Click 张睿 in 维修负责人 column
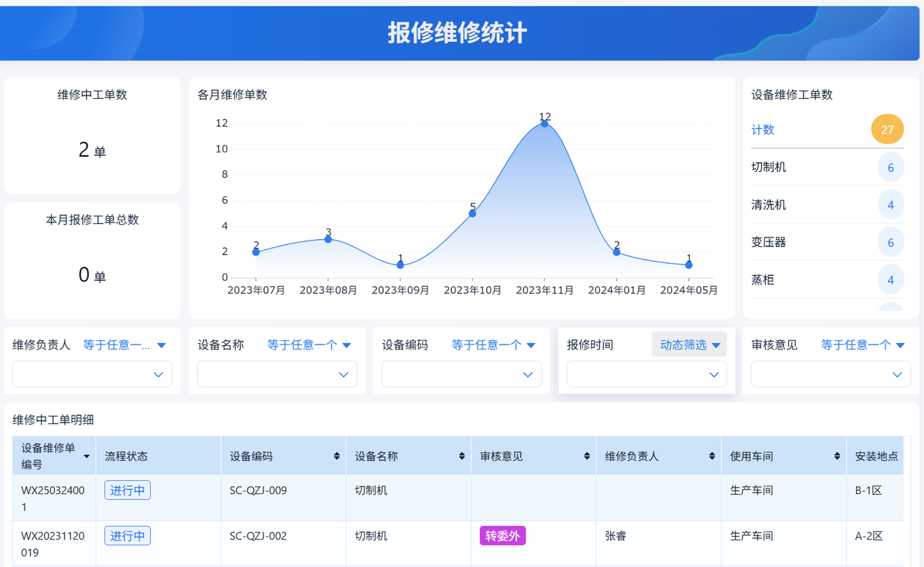 click(616, 536)
